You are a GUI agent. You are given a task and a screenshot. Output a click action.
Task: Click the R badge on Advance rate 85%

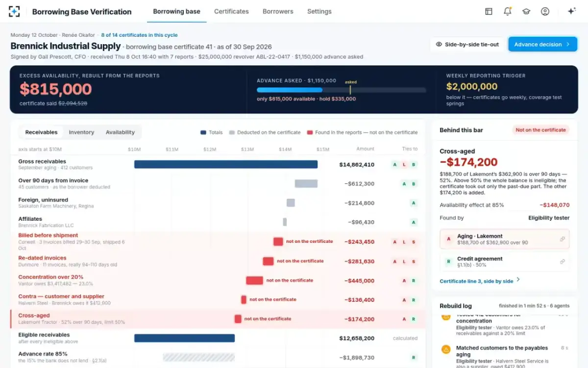point(414,358)
